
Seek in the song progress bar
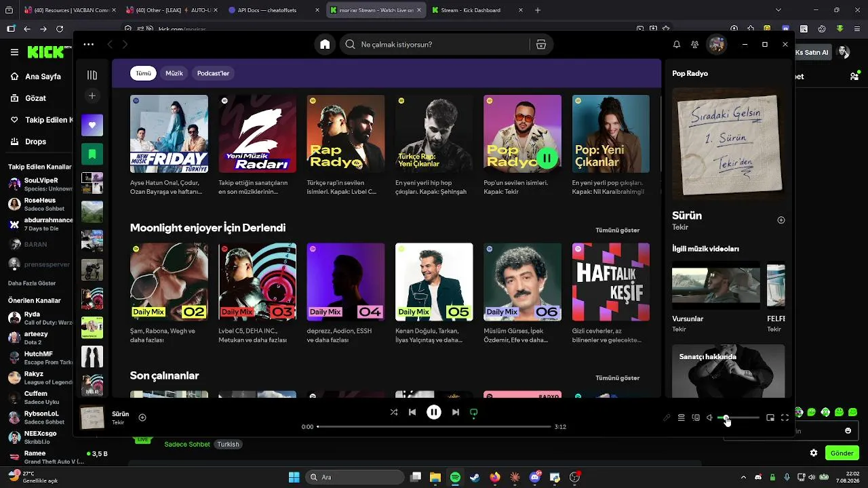click(434, 427)
